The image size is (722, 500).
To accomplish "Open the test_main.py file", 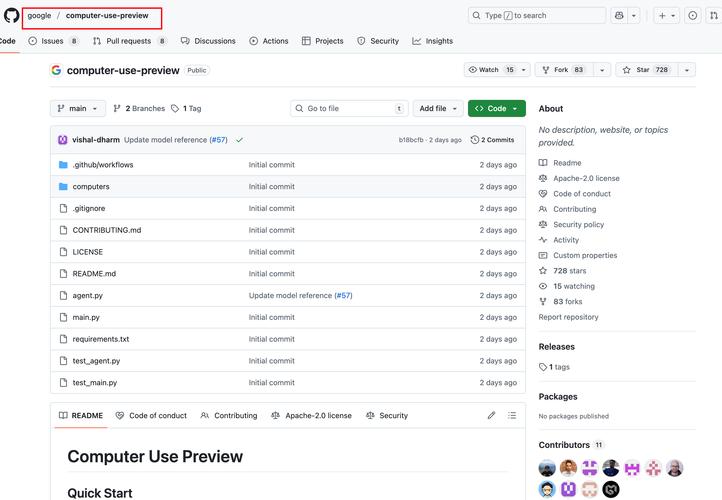I will click(95, 383).
